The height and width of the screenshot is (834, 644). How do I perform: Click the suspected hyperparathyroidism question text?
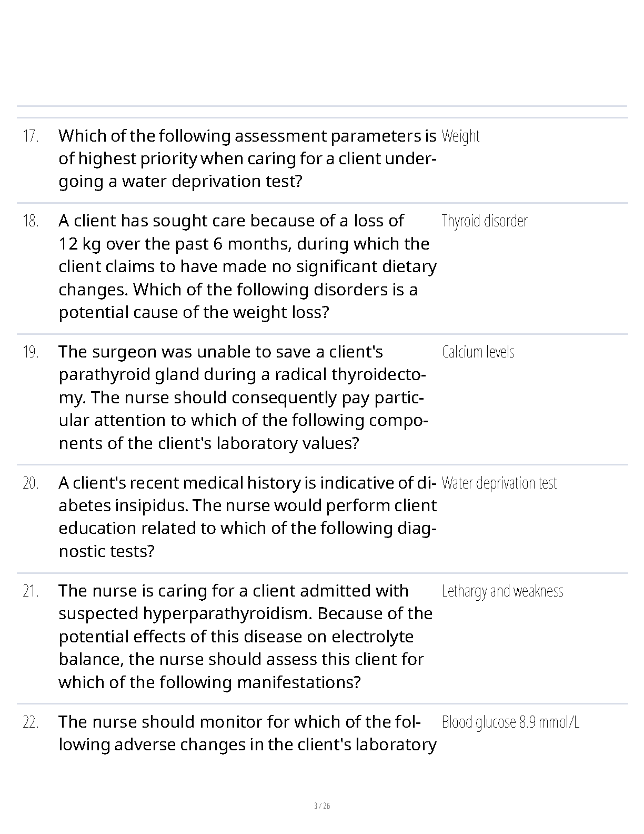click(245, 637)
